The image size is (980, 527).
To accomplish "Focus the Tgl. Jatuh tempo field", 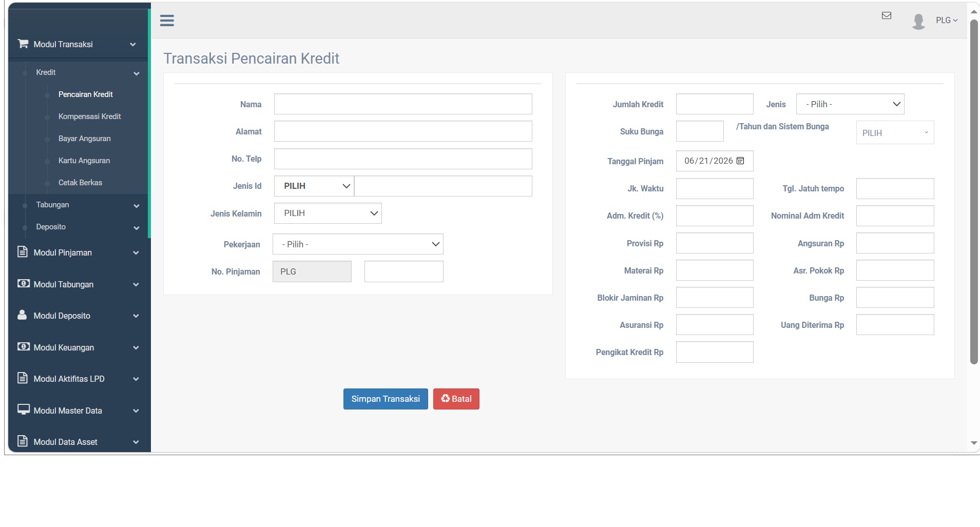I will (x=895, y=188).
